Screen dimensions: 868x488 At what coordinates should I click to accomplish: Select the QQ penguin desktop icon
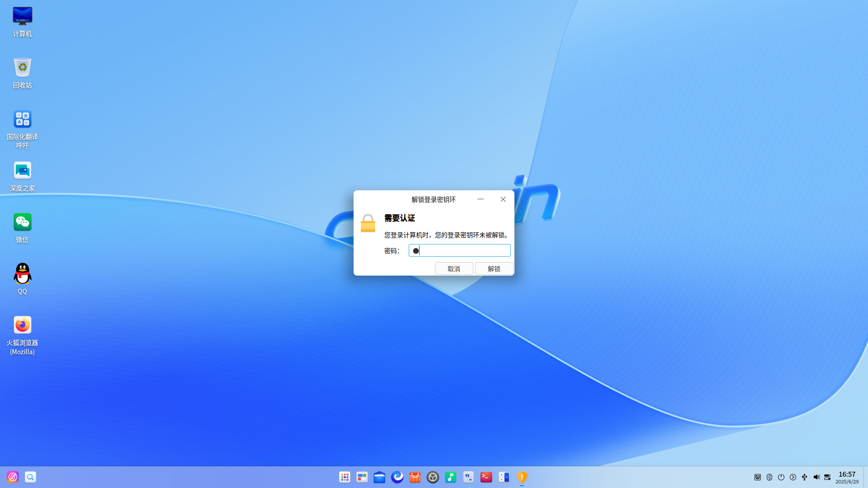click(x=22, y=279)
